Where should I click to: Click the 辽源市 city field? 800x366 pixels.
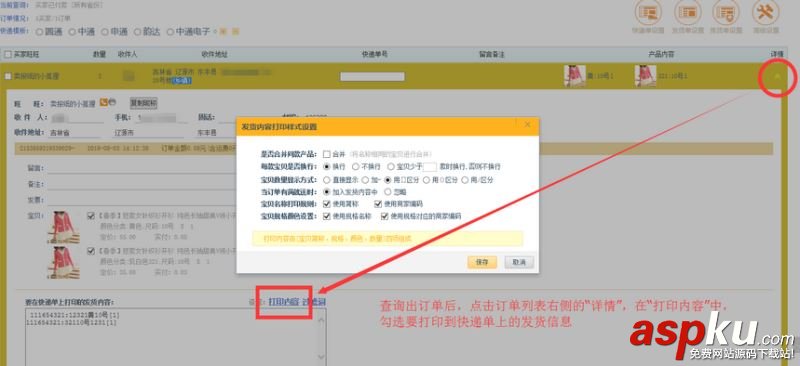click(x=149, y=133)
